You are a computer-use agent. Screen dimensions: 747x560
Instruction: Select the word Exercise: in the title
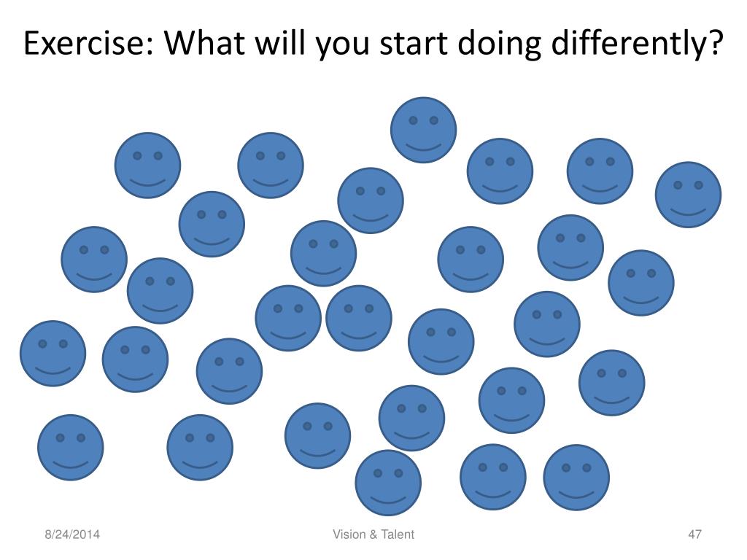click(x=90, y=42)
